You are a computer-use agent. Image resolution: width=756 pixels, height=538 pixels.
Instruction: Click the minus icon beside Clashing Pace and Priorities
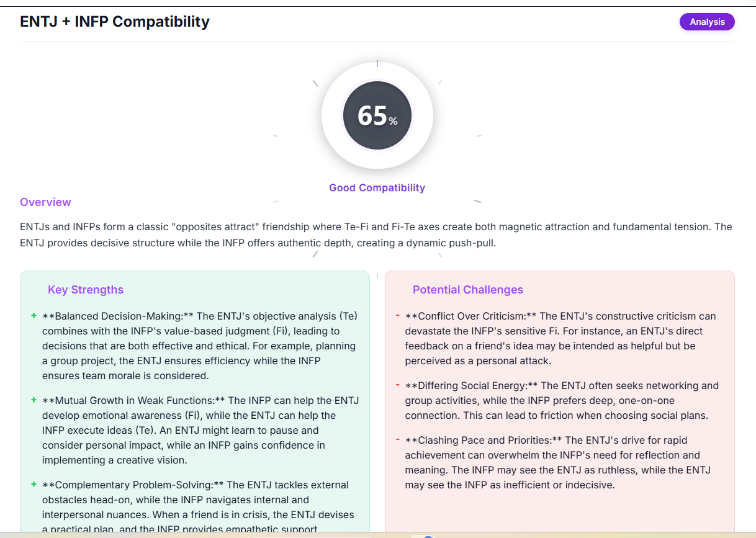click(x=398, y=440)
